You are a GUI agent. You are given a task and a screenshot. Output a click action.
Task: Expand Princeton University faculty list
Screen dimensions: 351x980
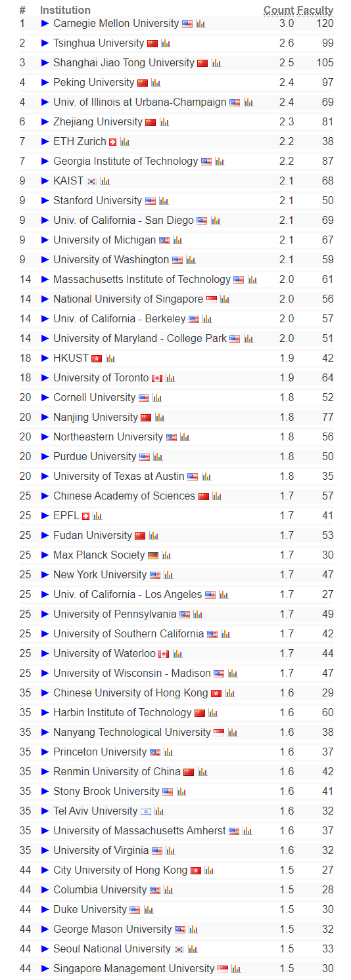45,752
